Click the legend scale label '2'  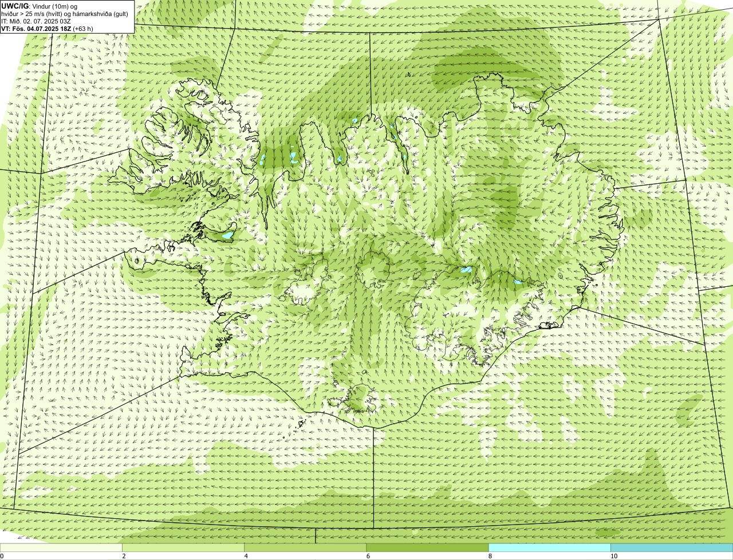click(124, 556)
